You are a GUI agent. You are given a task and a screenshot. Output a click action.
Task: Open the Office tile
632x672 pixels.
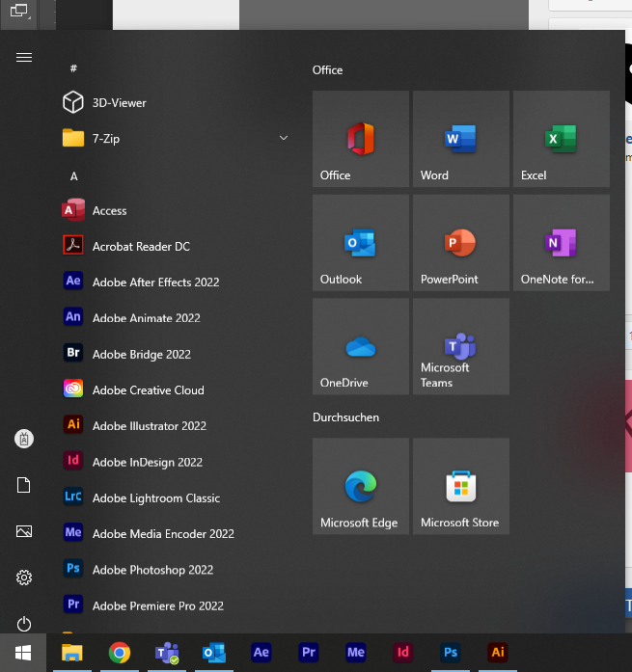361,139
